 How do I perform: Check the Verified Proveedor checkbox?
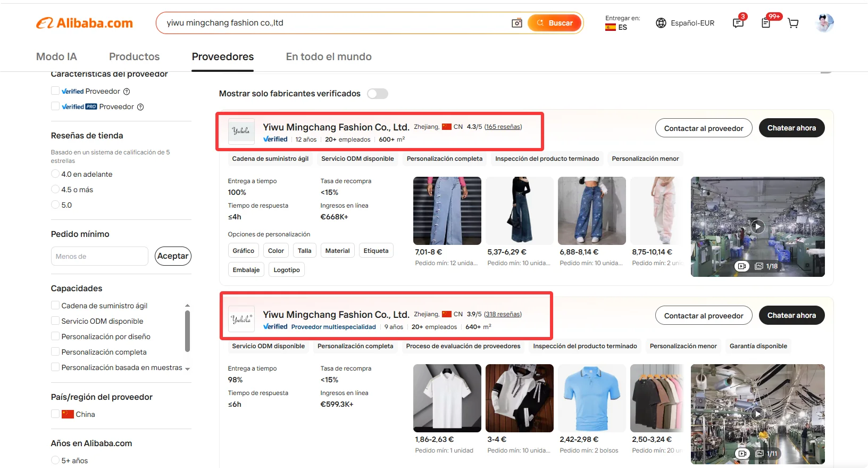click(x=55, y=91)
